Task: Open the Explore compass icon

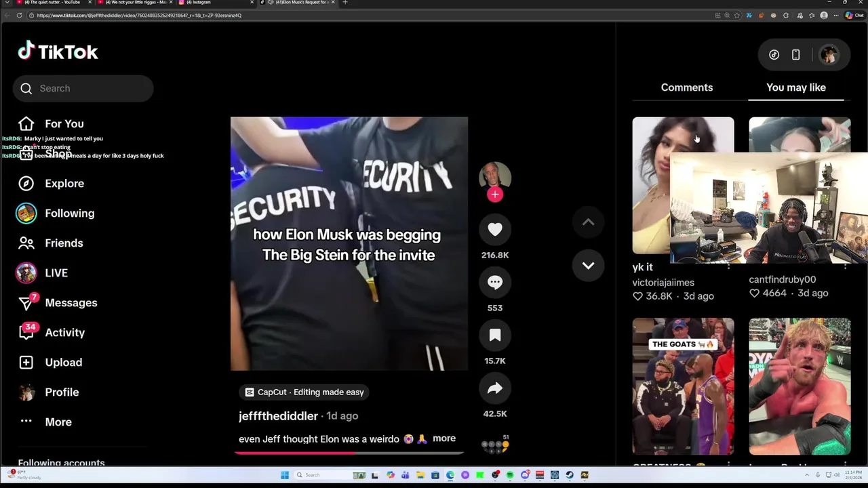Action: pos(26,183)
